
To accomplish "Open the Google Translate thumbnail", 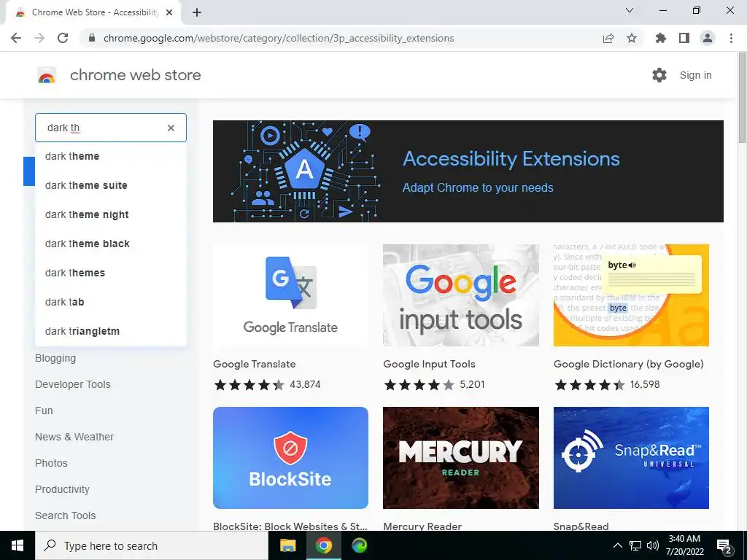I will pyautogui.click(x=290, y=295).
